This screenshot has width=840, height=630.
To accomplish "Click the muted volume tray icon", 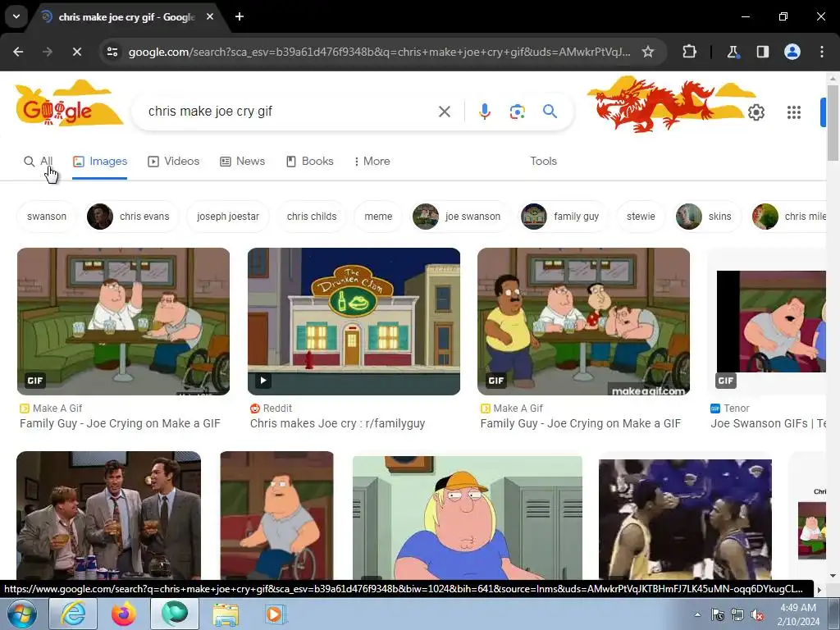I will [x=757, y=614].
